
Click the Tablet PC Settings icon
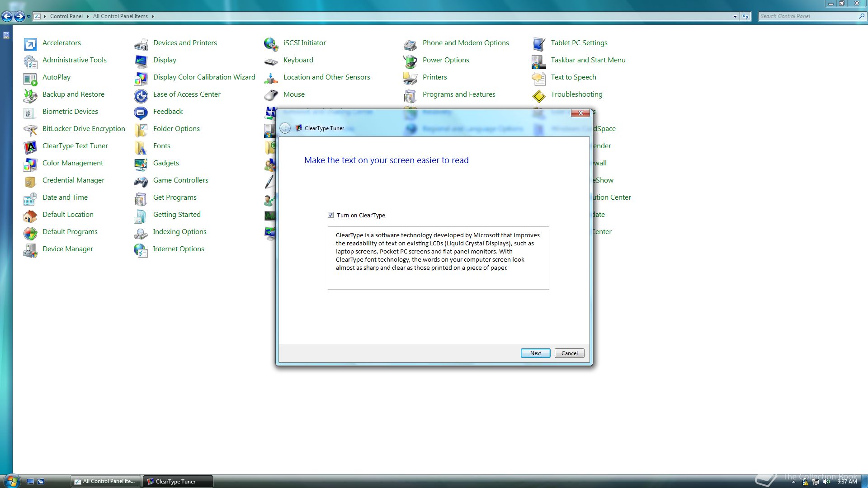point(539,44)
